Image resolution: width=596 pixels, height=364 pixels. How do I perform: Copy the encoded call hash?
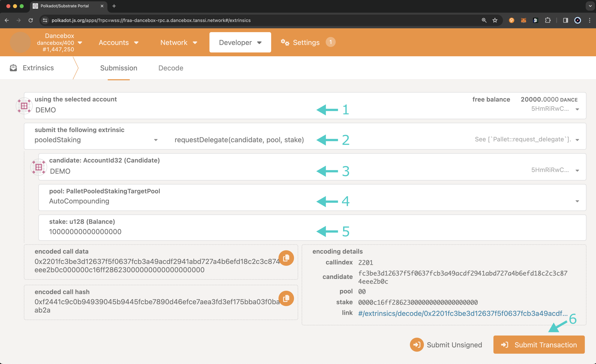(286, 298)
